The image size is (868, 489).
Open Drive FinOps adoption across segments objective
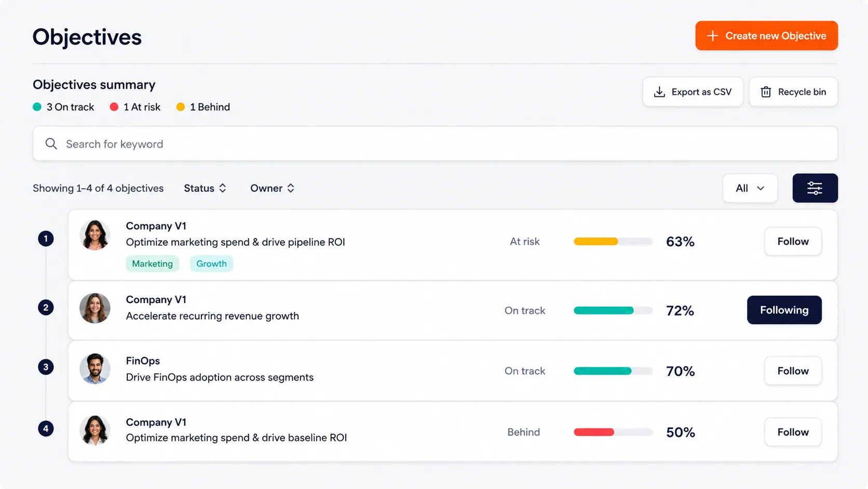point(220,377)
